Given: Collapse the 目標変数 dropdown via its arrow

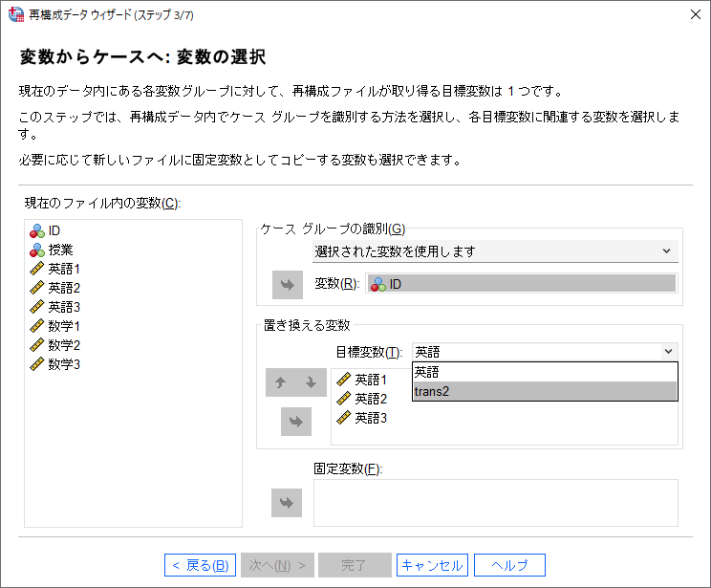Looking at the screenshot, I should (x=668, y=352).
